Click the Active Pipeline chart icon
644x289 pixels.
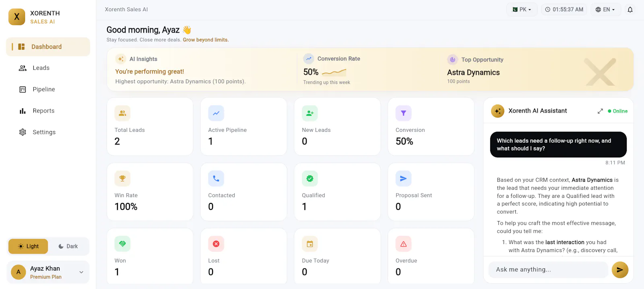[216, 113]
